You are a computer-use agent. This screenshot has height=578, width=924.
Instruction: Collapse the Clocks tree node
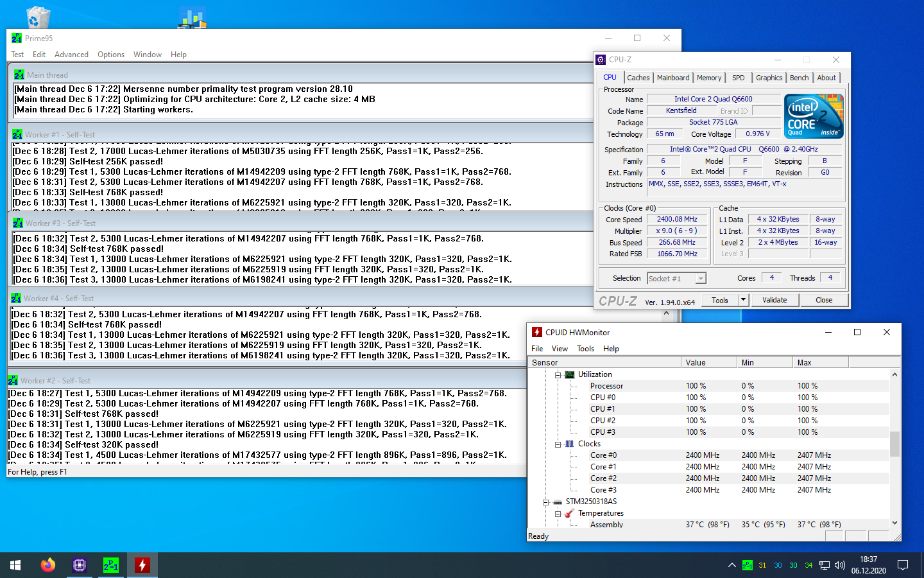coord(558,444)
